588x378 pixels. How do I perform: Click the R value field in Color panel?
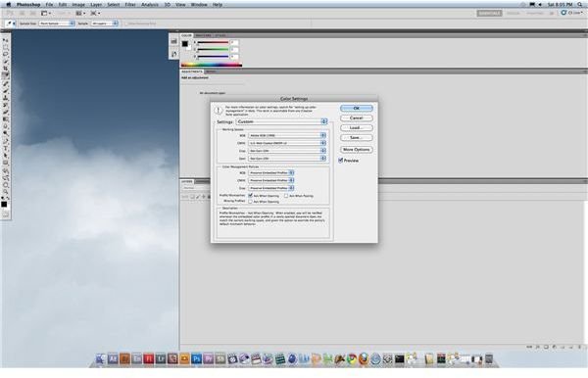[x=234, y=42]
